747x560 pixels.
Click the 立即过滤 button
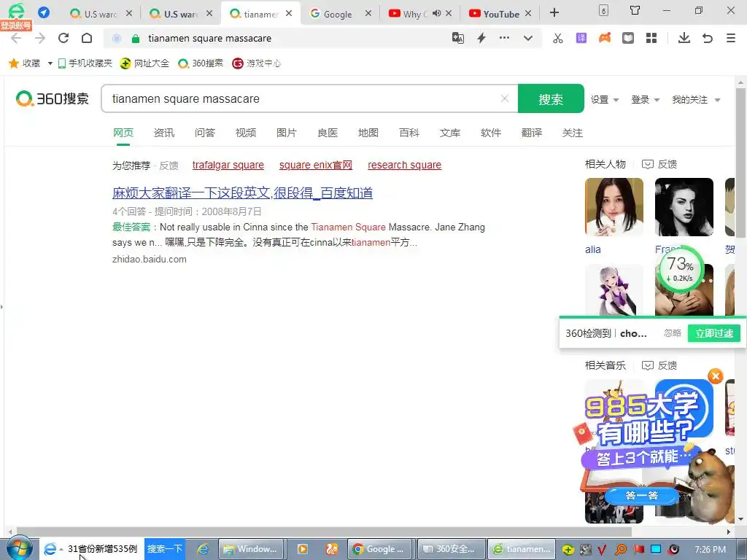(714, 333)
